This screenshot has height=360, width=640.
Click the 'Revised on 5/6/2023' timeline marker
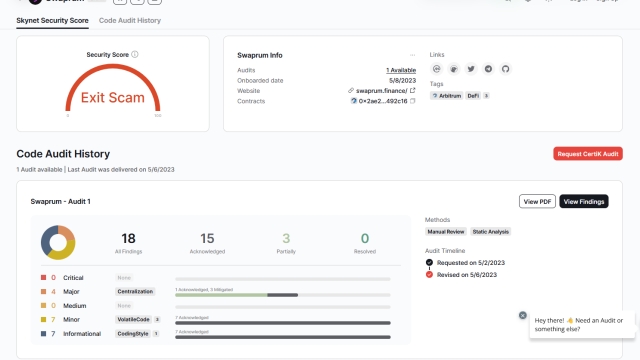pos(429,275)
